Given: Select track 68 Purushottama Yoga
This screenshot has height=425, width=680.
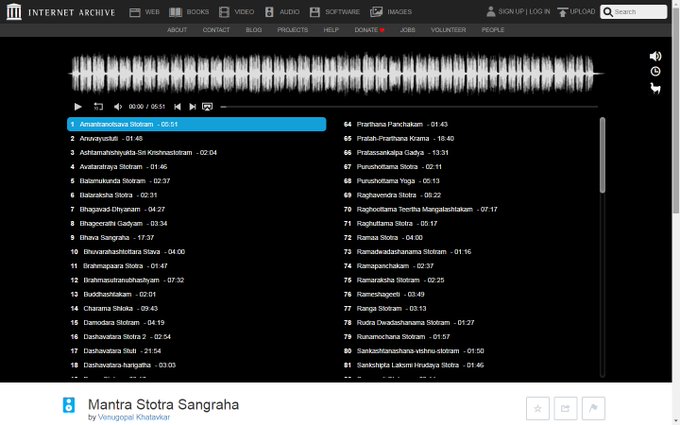Looking at the screenshot, I should point(470,181).
